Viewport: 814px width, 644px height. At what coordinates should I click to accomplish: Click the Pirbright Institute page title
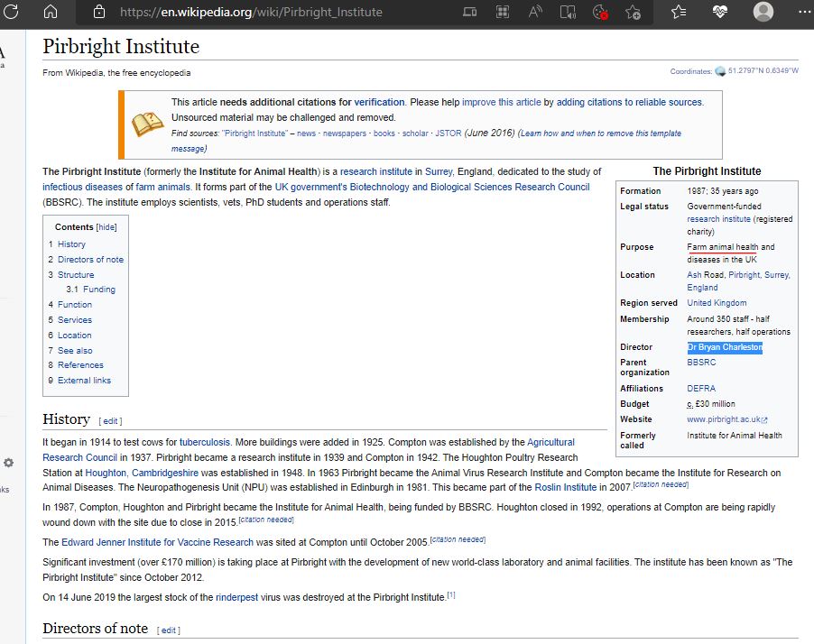121,47
